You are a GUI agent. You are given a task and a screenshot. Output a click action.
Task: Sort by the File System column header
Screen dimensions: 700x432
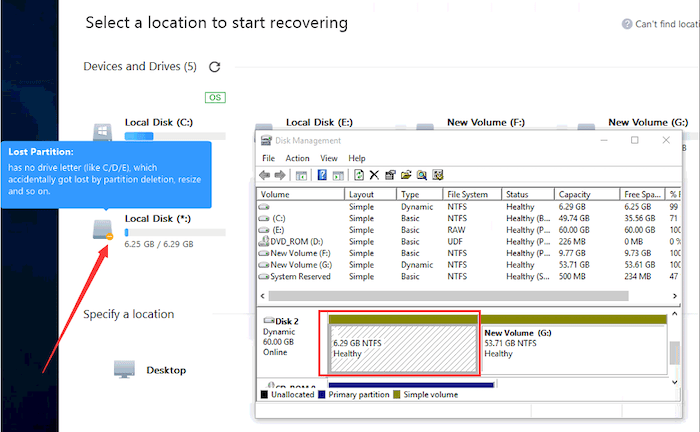[471, 194]
